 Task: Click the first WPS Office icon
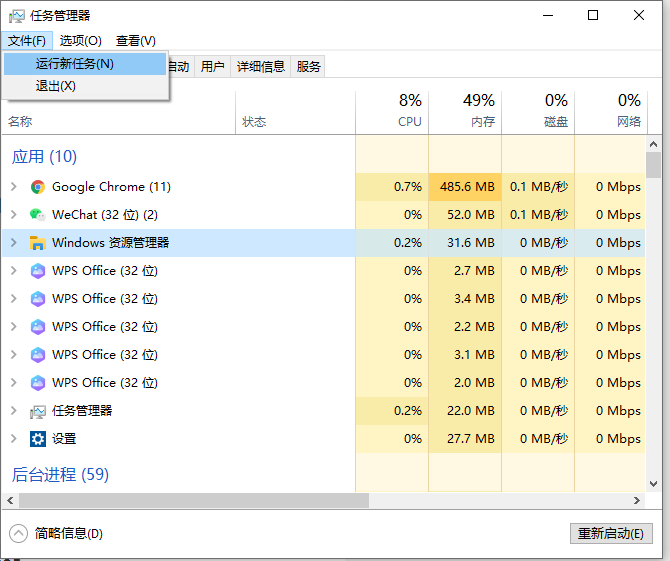coord(38,271)
